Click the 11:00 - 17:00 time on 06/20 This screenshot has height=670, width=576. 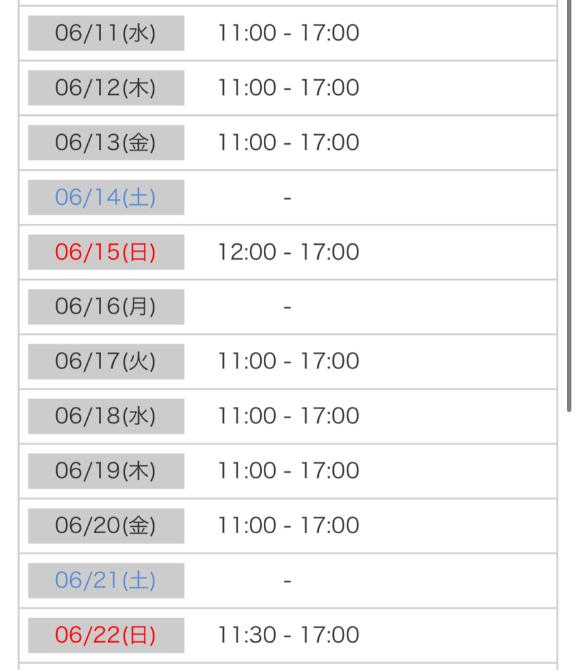pyautogui.click(x=288, y=526)
